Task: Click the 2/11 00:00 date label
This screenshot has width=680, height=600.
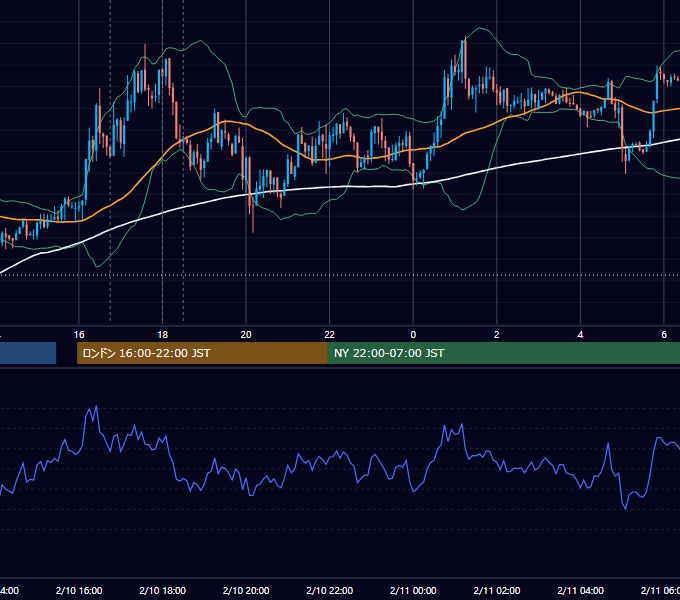Action: (413, 590)
